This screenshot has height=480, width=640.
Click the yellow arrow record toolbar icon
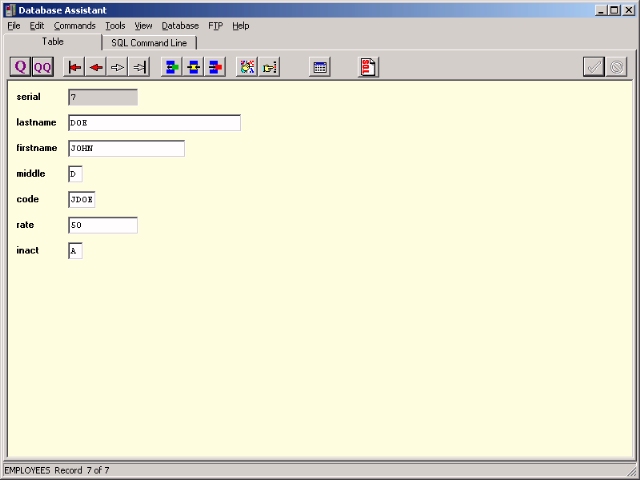[194, 67]
